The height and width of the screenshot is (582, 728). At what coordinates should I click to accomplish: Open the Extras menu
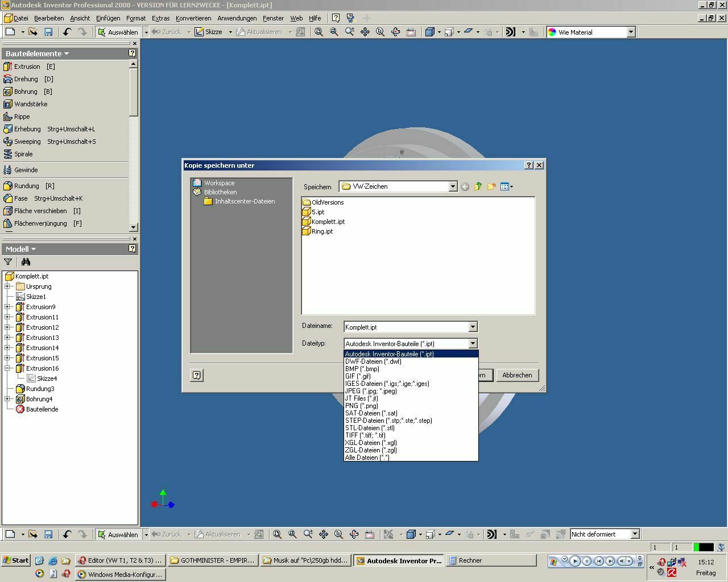pyautogui.click(x=160, y=18)
